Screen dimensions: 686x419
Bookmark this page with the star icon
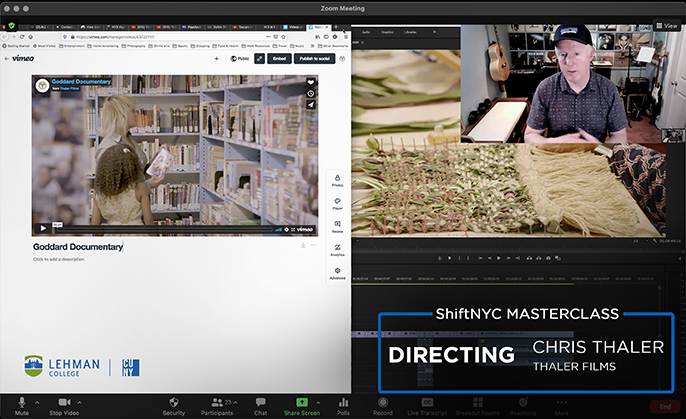click(x=283, y=37)
